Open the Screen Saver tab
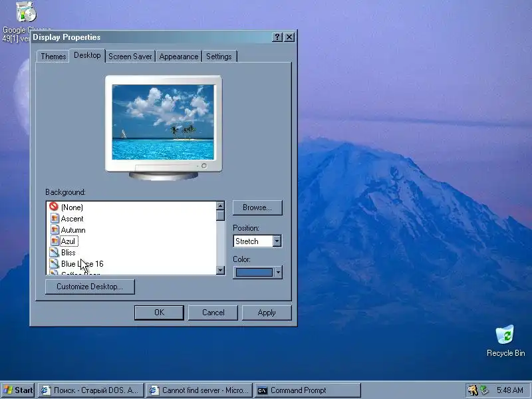 (130, 57)
